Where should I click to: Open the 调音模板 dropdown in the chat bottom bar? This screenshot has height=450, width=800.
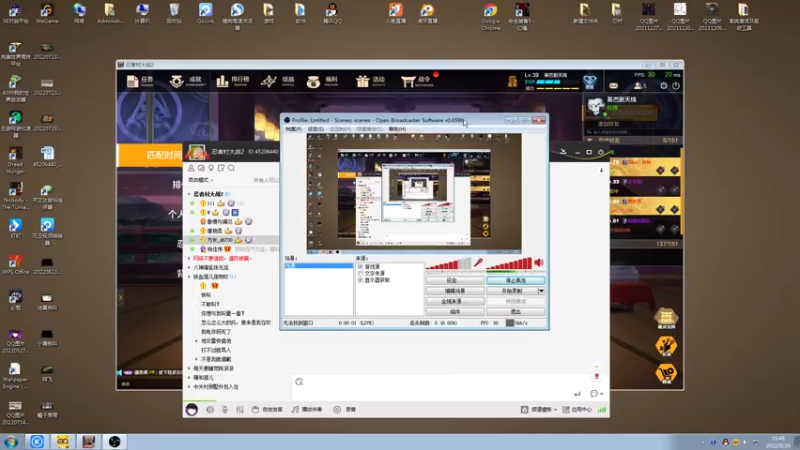point(539,409)
